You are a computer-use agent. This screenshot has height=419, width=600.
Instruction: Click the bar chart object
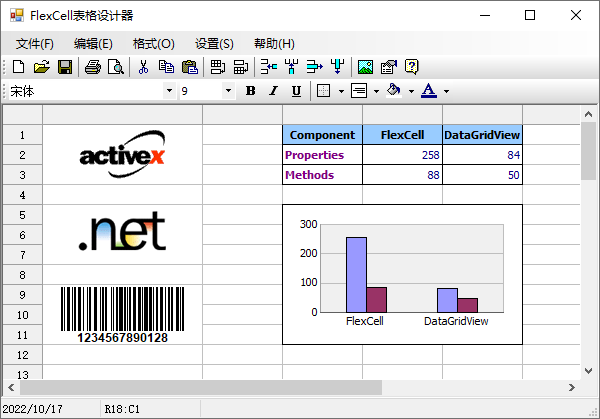point(402,274)
